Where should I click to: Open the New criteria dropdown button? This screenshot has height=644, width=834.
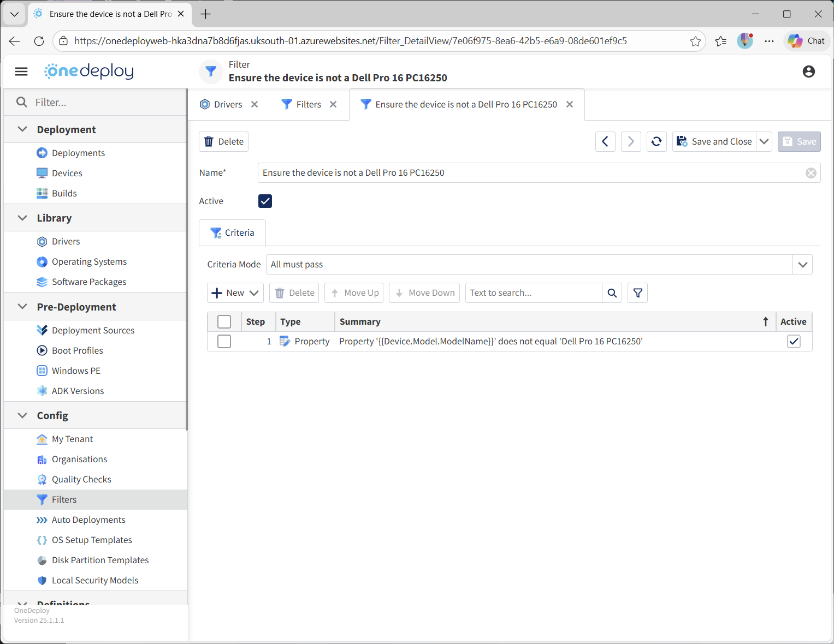[x=235, y=293]
